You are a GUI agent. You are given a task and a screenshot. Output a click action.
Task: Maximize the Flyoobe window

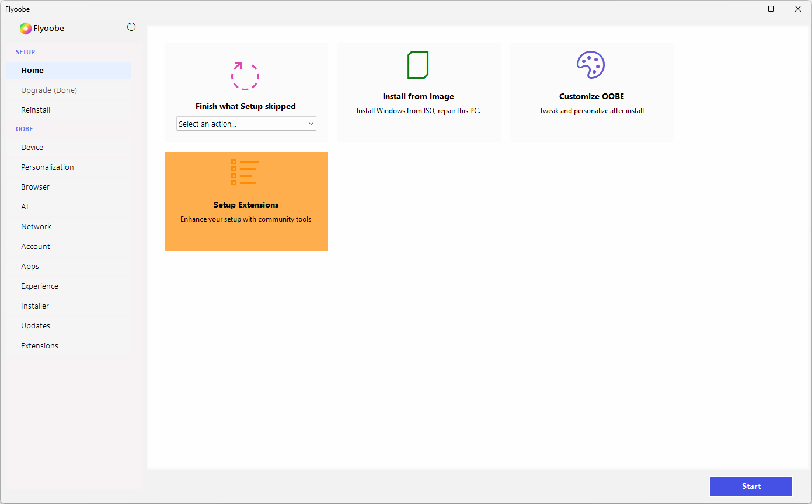pos(771,9)
